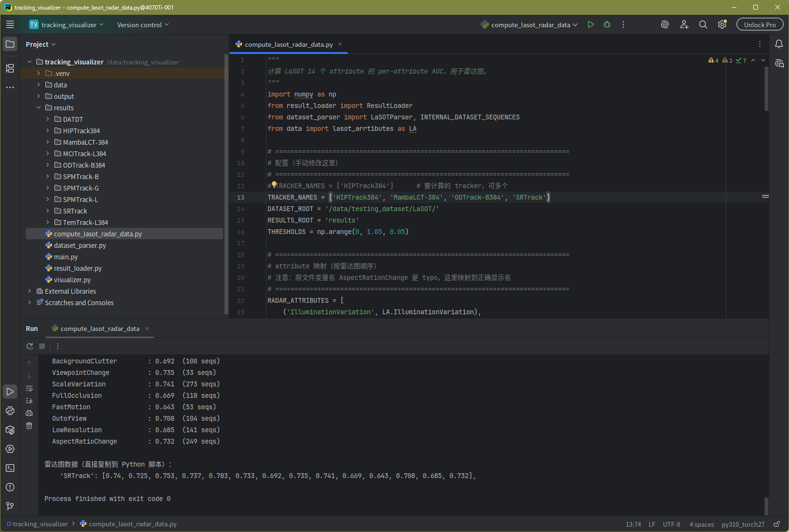The width and height of the screenshot is (789, 532).
Task: Open the Version control dropdown
Action: click(x=143, y=25)
